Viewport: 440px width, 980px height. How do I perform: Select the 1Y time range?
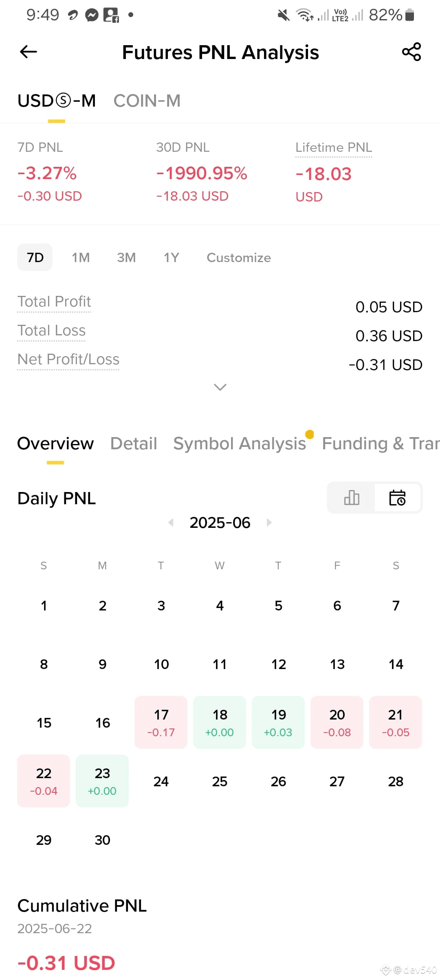(x=172, y=258)
